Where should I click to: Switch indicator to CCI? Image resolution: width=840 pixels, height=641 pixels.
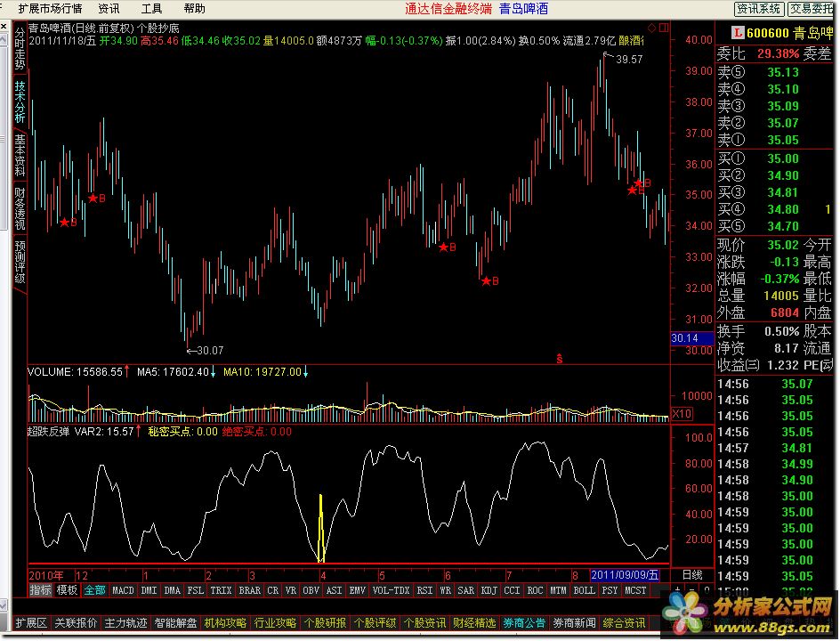pos(512,590)
